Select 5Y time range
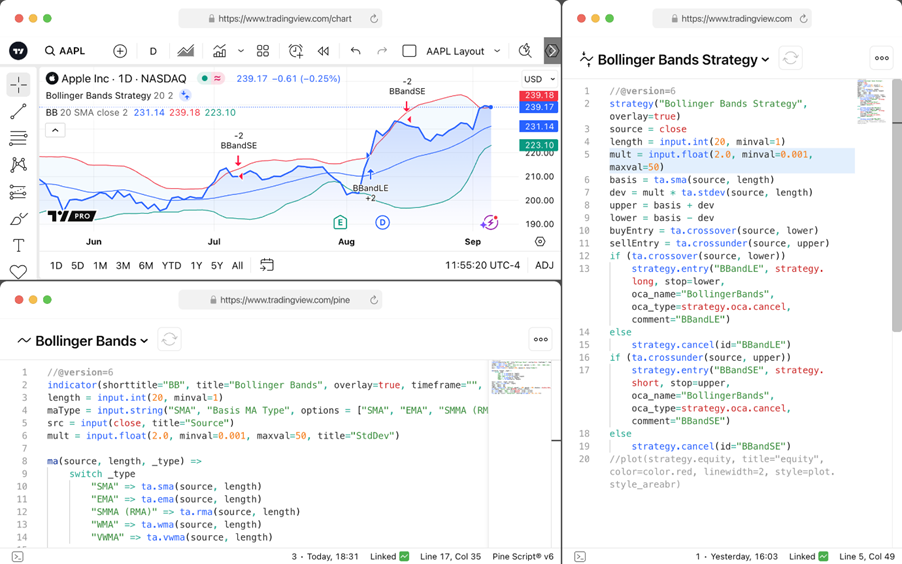 (217, 265)
